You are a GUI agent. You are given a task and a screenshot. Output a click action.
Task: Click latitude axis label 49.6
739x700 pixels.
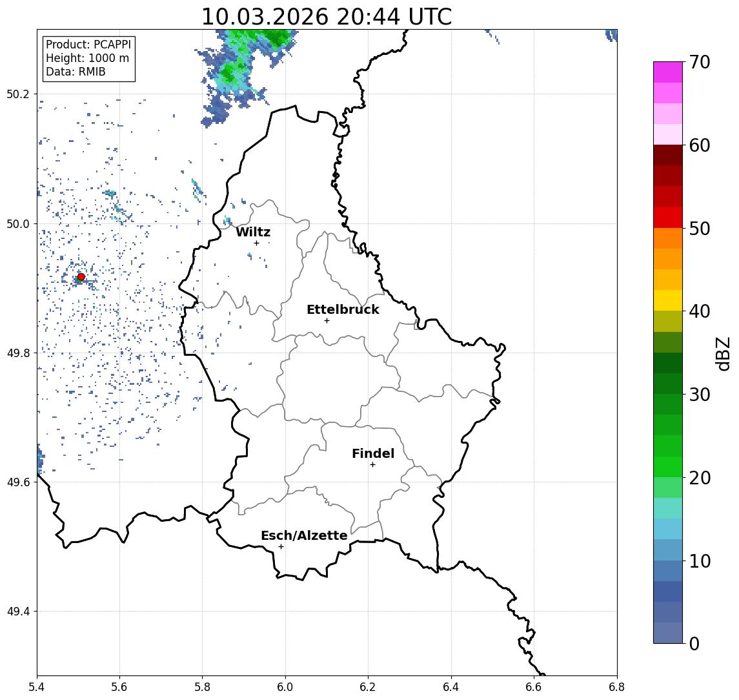[18, 482]
